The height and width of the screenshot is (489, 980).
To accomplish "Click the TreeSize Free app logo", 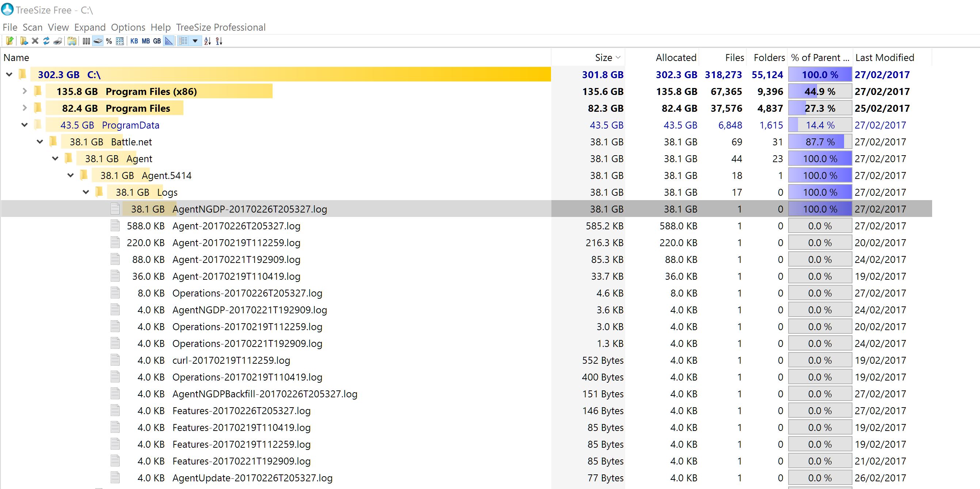I will point(7,9).
